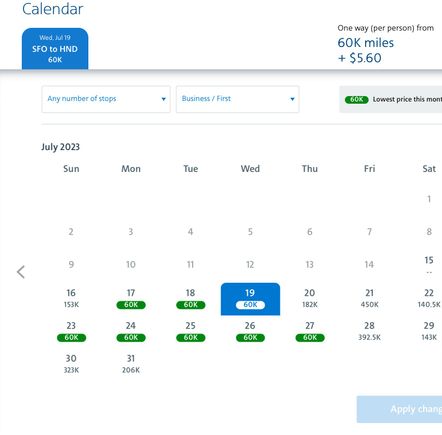This screenshot has width=442, height=435.
Task: Pick July 30 priced at 323K
Action: [71, 364]
